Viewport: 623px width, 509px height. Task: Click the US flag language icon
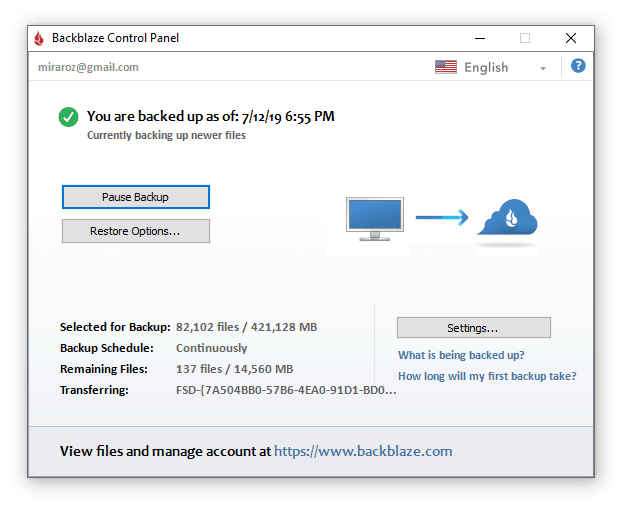click(446, 67)
